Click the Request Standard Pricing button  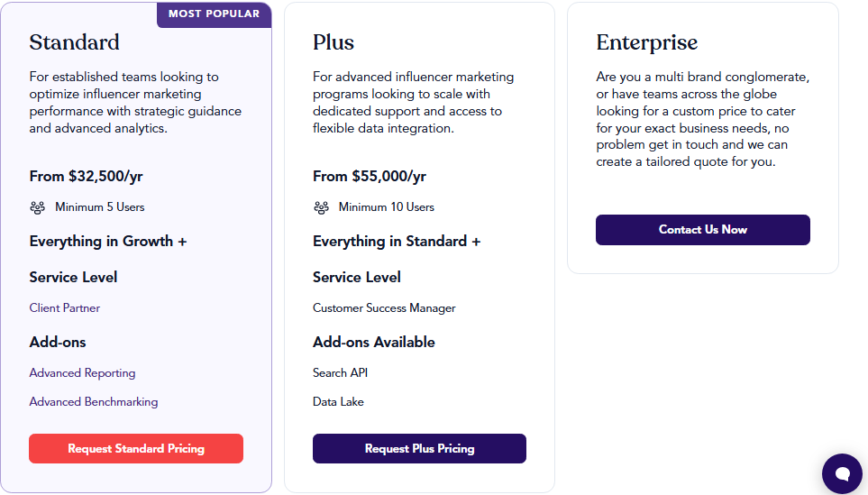point(136,448)
